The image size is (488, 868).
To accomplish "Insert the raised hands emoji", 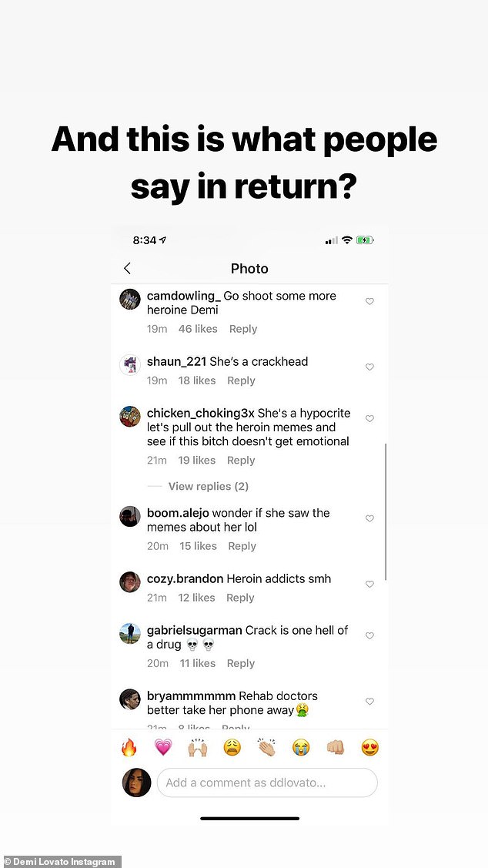I will (x=198, y=747).
